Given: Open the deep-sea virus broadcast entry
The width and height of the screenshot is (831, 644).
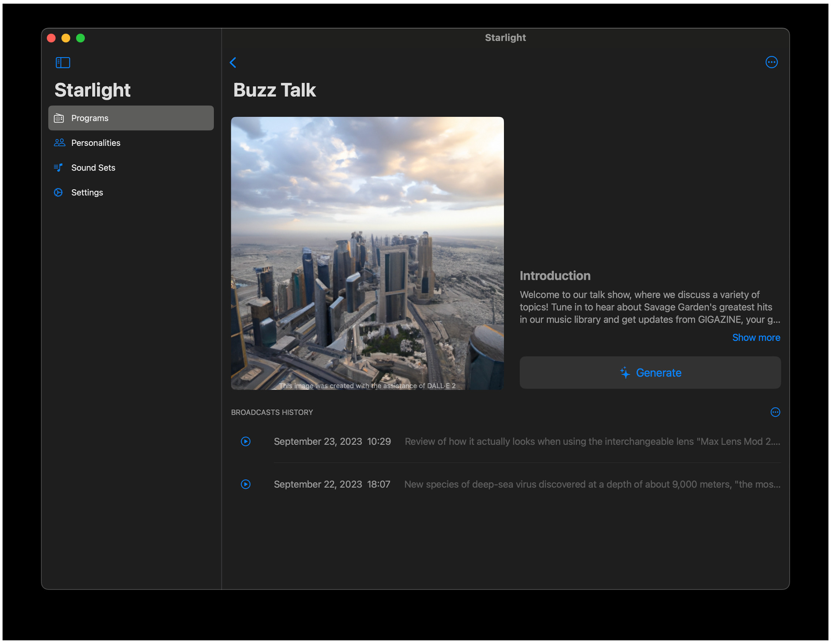Looking at the screenshot, I should point(592,484).
